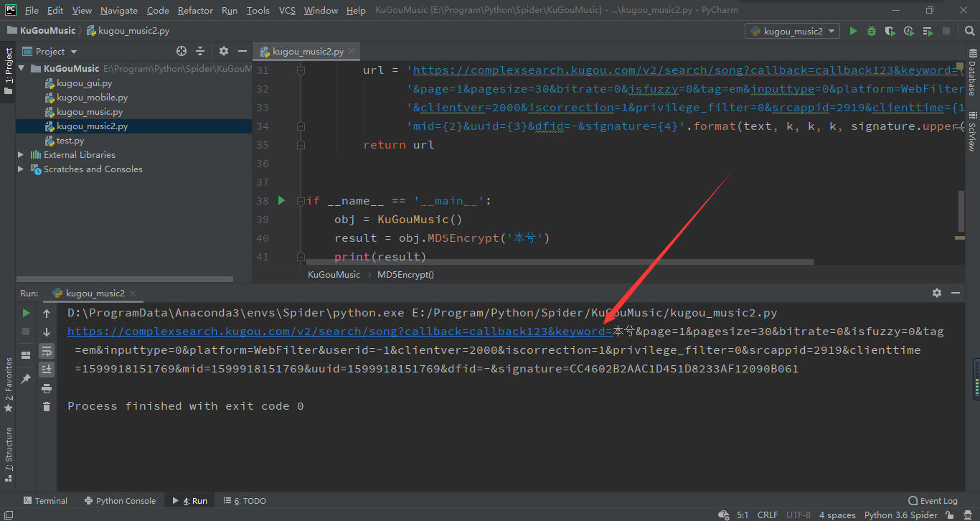The image size is (980, 521).
Task: Open kugou_music2 run configuration dropdown
Action: [x=792, y=31]
